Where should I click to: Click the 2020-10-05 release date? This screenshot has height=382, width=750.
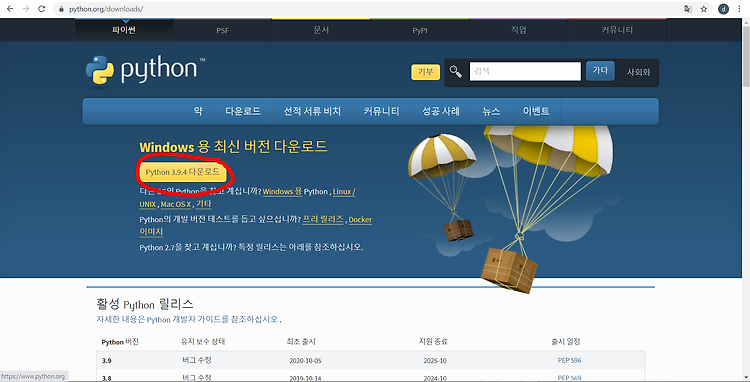(305, 360)
